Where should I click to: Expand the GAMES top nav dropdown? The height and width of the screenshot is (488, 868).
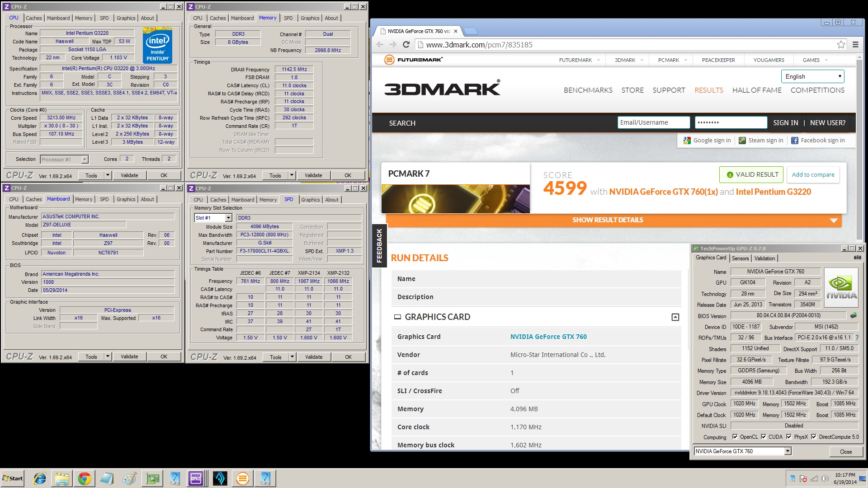(x=826, y=60)
